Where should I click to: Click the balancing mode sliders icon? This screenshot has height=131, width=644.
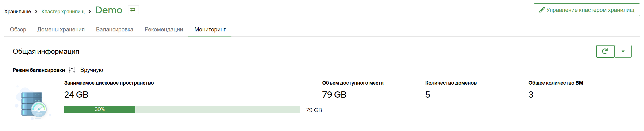point(72,70)
